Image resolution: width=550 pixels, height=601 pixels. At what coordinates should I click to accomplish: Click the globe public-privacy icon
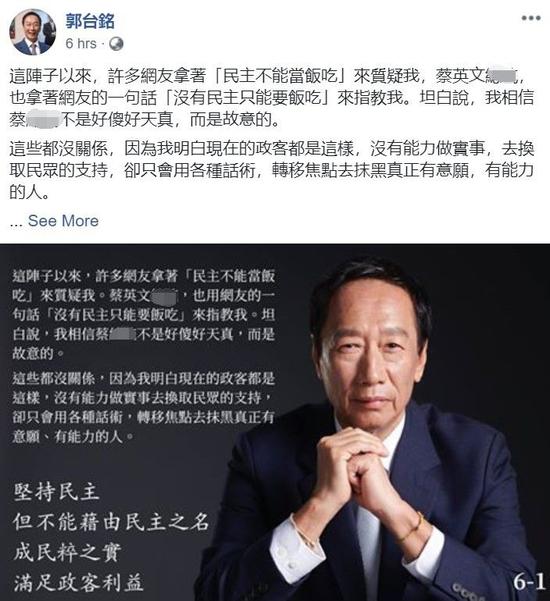point(116,44)
